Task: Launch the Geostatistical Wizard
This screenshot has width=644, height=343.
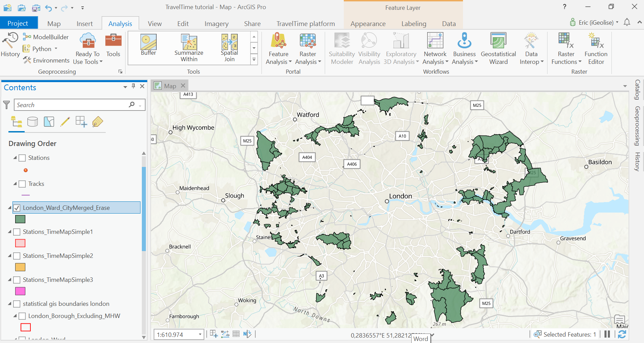Action: [498, 47]
